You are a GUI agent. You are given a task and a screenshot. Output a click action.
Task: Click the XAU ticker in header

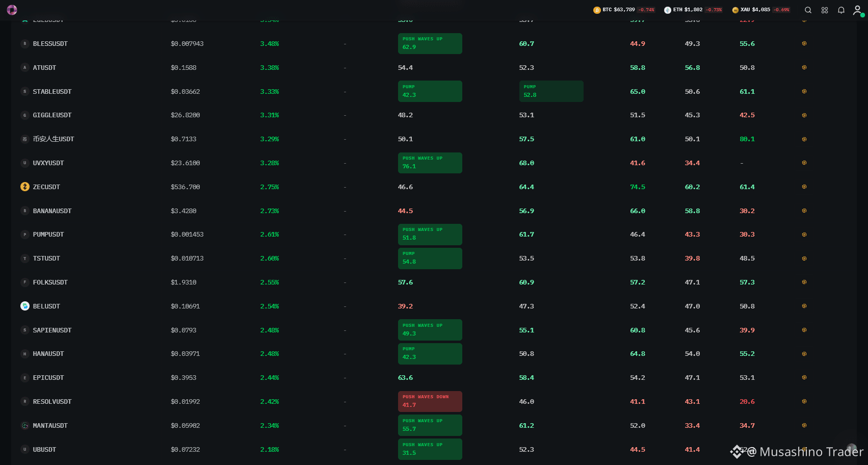(x=761, y=10)
